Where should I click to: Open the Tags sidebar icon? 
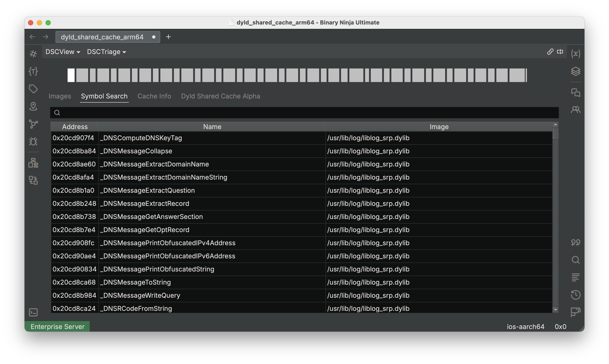point(33,89)
